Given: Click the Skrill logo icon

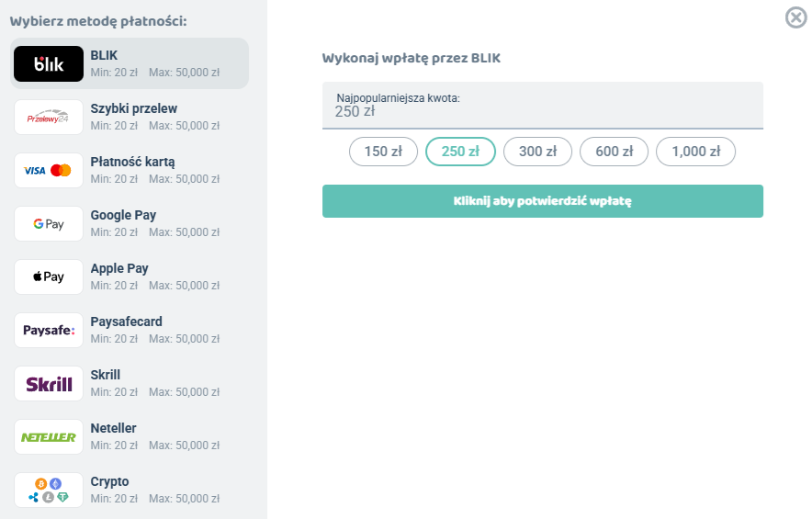Looking at the screenshot, I should tap(49, 384).
